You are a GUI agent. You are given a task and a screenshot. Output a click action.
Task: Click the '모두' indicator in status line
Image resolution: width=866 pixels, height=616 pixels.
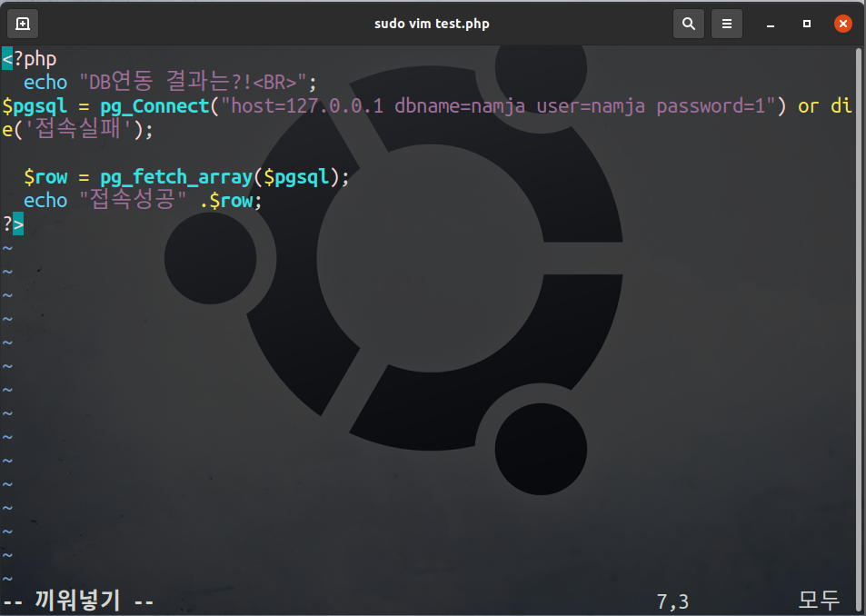pyautogui.click(x=820, y=601)
